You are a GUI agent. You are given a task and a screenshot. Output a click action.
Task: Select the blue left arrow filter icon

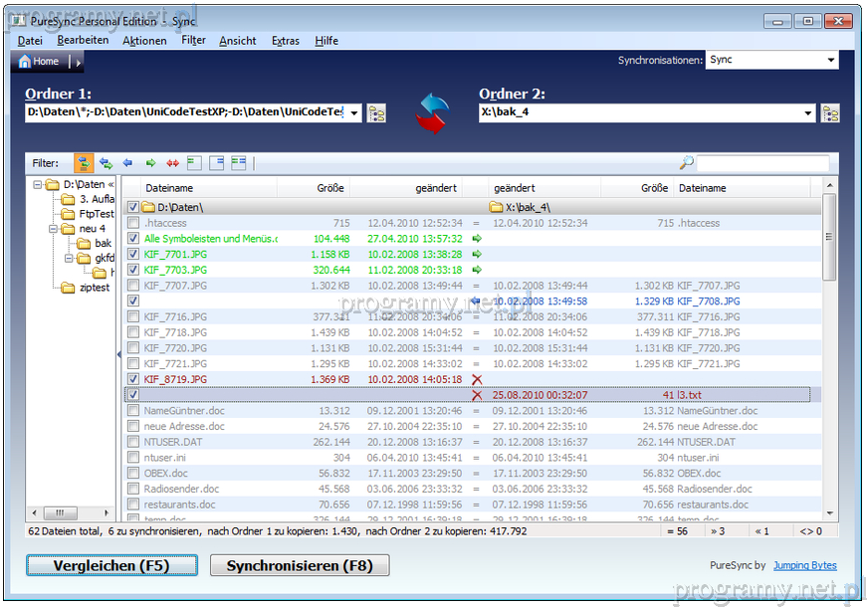[127, 162]
